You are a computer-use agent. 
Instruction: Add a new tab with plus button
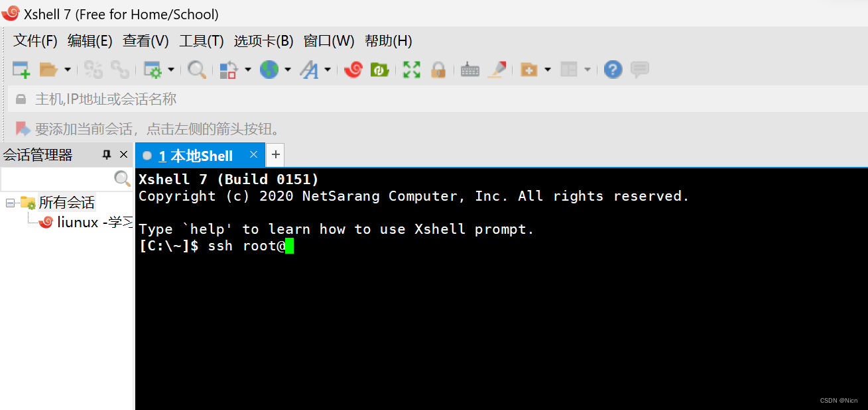(276, 155)
